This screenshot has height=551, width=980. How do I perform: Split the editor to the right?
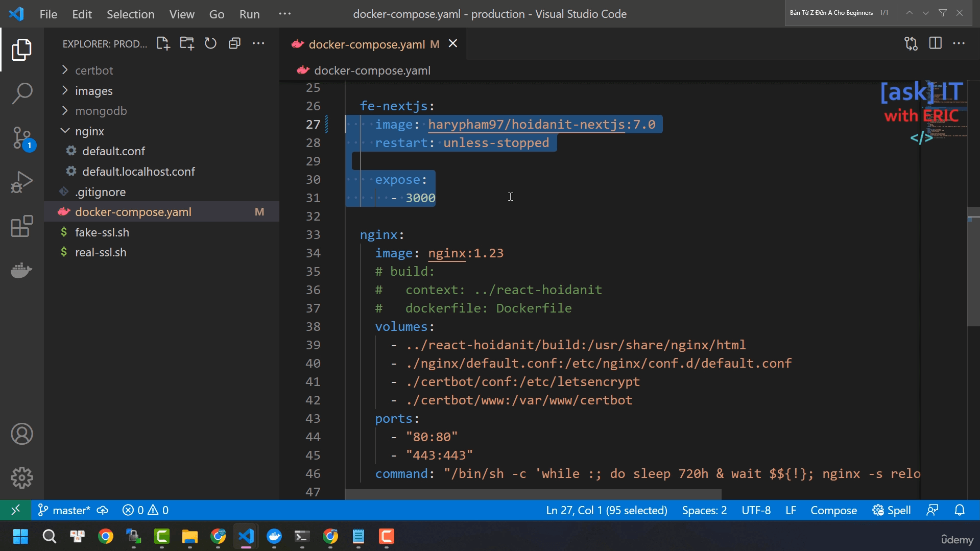935,43
